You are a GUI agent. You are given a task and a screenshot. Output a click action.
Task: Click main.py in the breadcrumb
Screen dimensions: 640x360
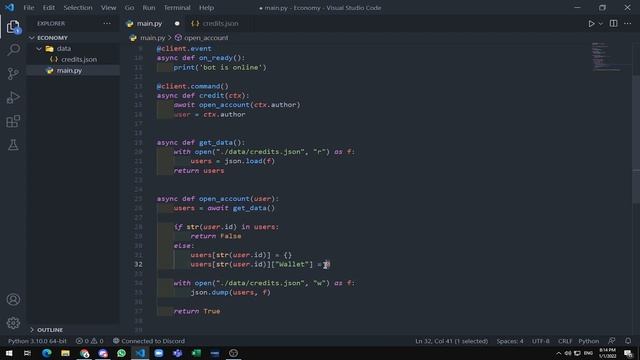click(x=152, y=38)
